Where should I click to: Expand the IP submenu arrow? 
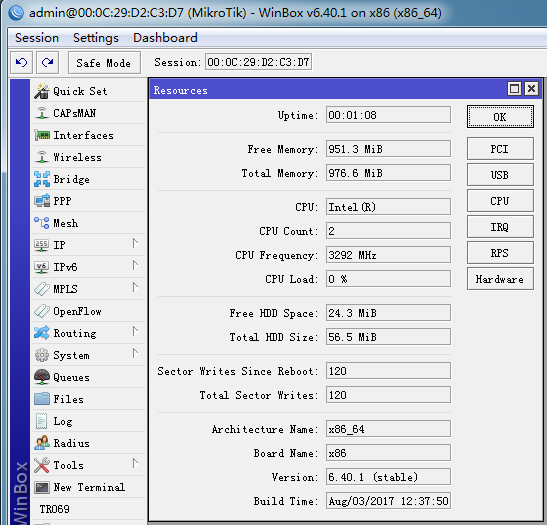pos(136,243)
